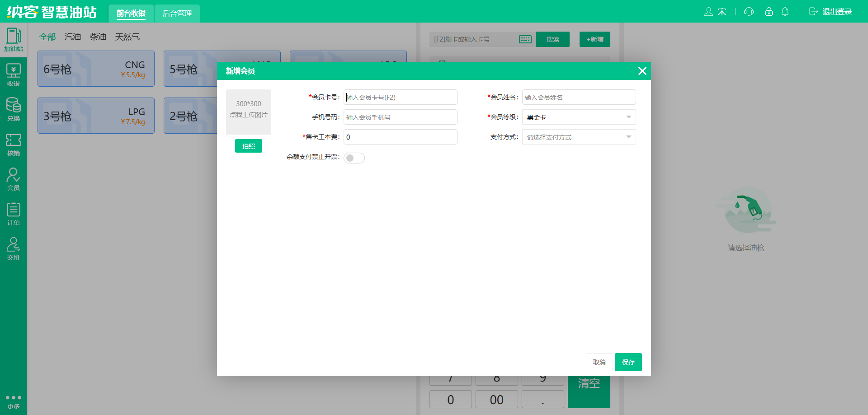Open the 订单 orders sidebar icon
The height and width of the screenshot is (415, 868).
pyautogui.click(x=14, y=213)
